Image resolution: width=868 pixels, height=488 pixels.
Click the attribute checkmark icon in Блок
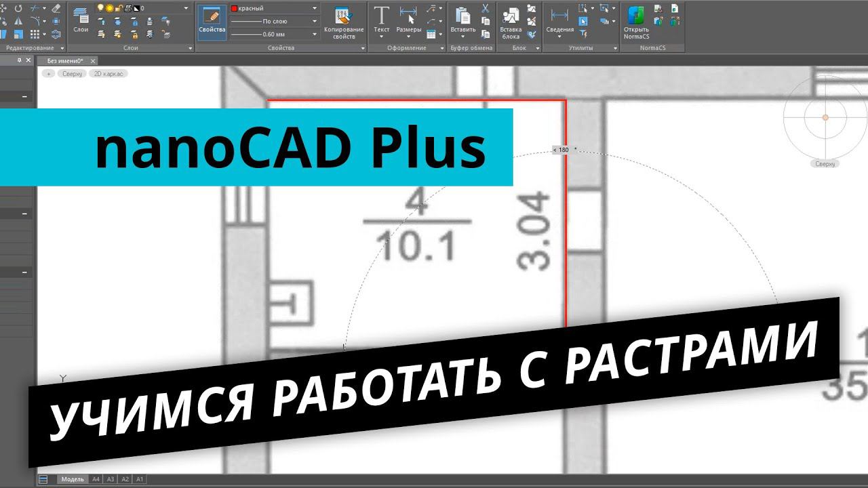[x=532, y=34]
